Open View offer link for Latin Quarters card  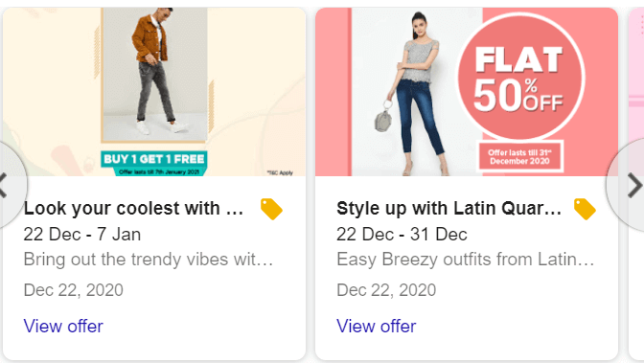(377, 327)
